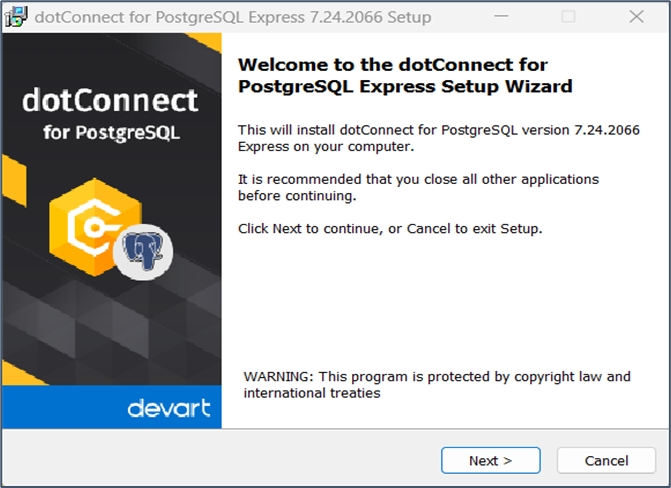
Task: Click the window title text in title bar
Action: click(x=233, y=17)
